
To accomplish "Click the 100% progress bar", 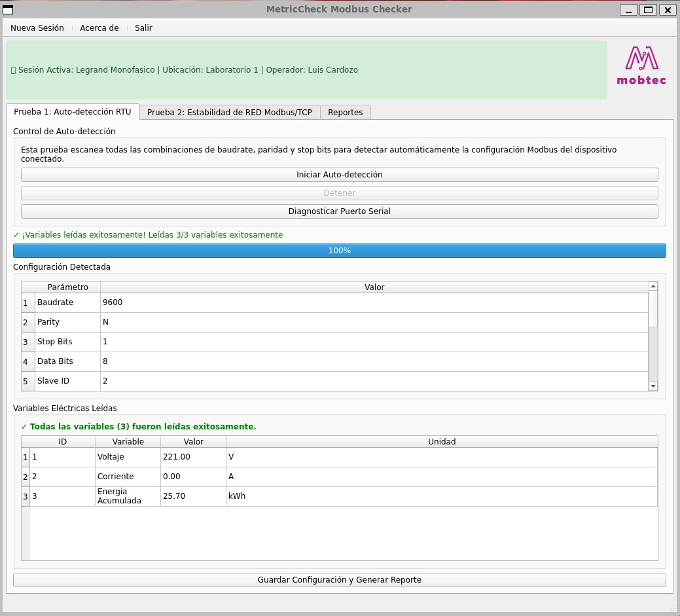I will click(339, 251).
